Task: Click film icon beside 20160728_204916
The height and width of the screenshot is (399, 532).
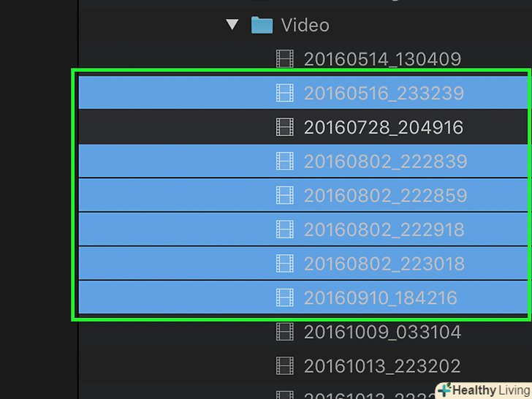Action: 285,127
